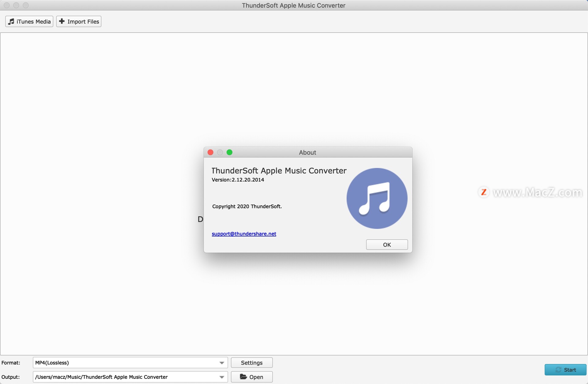The width and height of the screenshot is (588, 384).
Task: Expand the Format dropdown arrow
Action: [222, 363]
